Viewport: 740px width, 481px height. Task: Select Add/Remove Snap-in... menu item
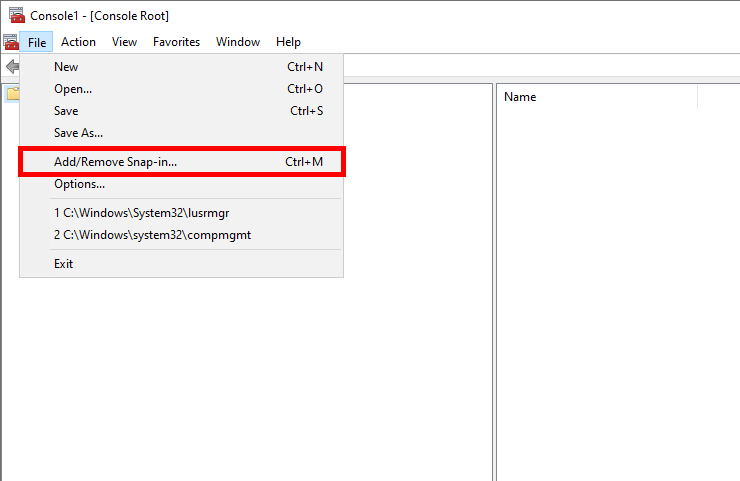point(115,161)
